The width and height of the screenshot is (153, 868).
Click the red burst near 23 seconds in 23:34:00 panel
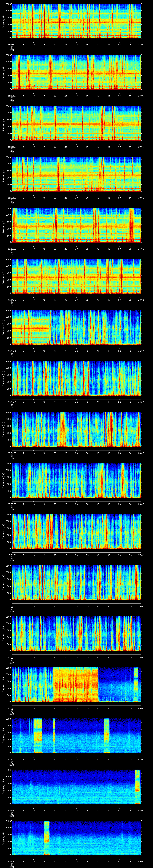(x=62, y=429)
